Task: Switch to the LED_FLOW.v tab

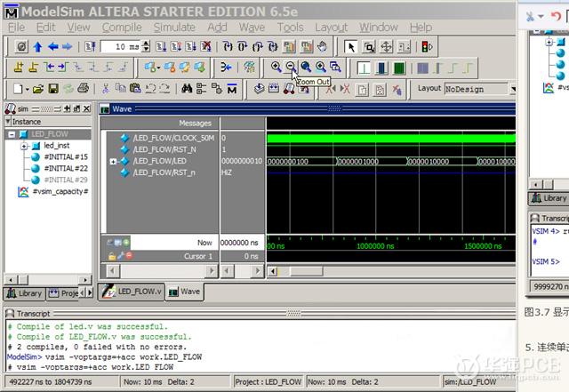Action: click(133, 292)
